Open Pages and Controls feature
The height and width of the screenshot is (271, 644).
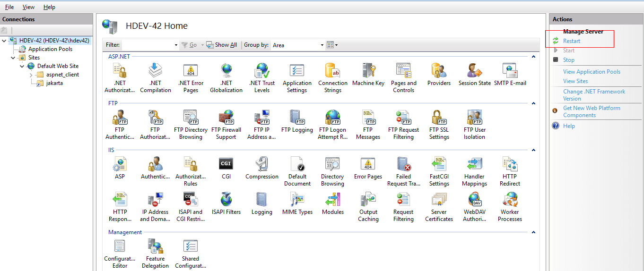tap(403, 78)
